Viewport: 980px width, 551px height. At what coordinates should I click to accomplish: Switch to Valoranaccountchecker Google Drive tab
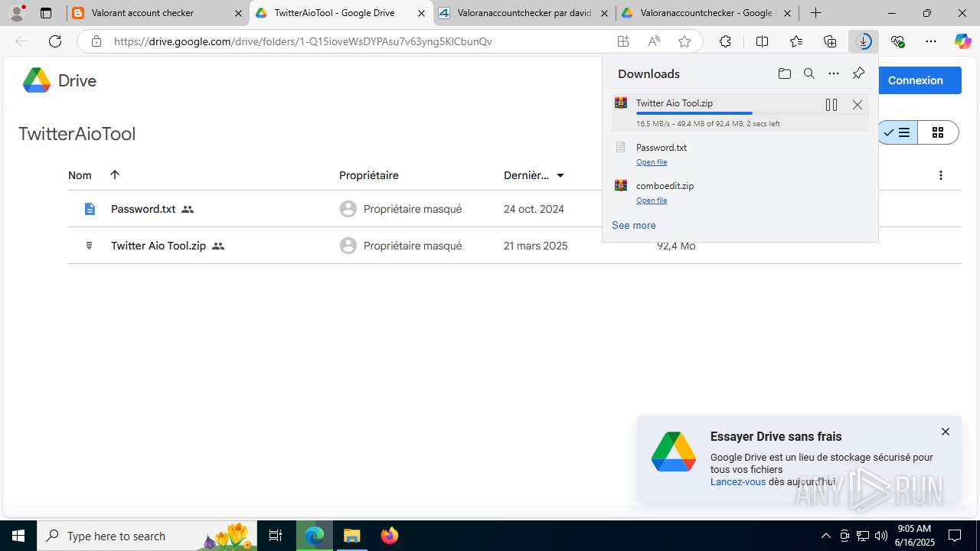coord(707,13)
